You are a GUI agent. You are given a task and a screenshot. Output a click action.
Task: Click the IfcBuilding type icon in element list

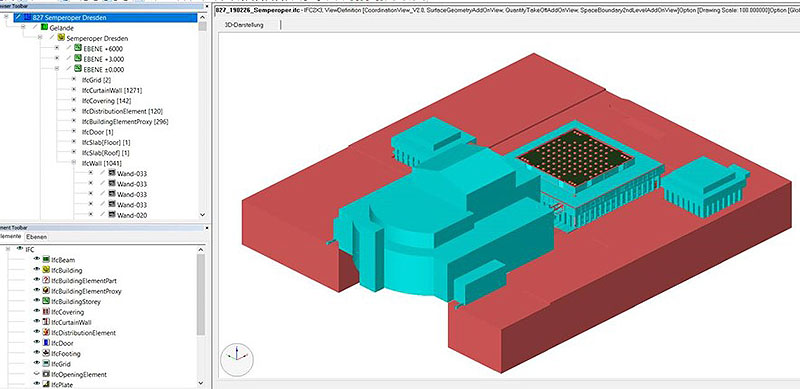[x=46, y=270]
